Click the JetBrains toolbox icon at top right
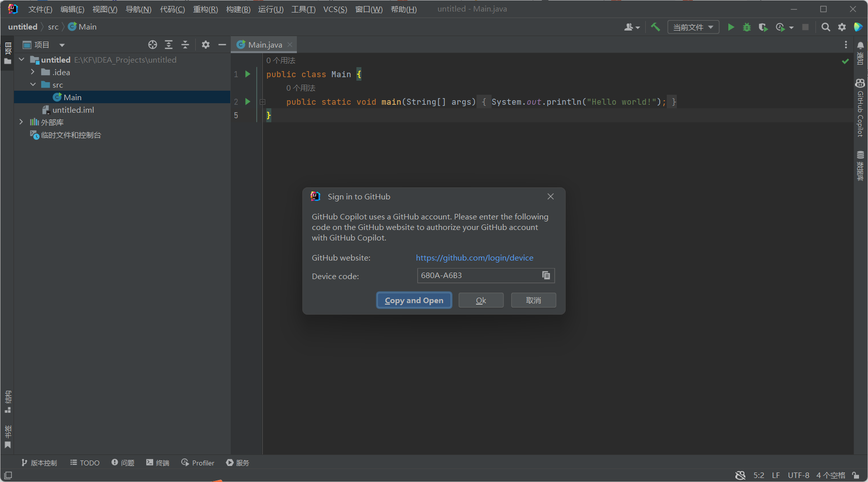The image size is (868, 482). (858, 27)
